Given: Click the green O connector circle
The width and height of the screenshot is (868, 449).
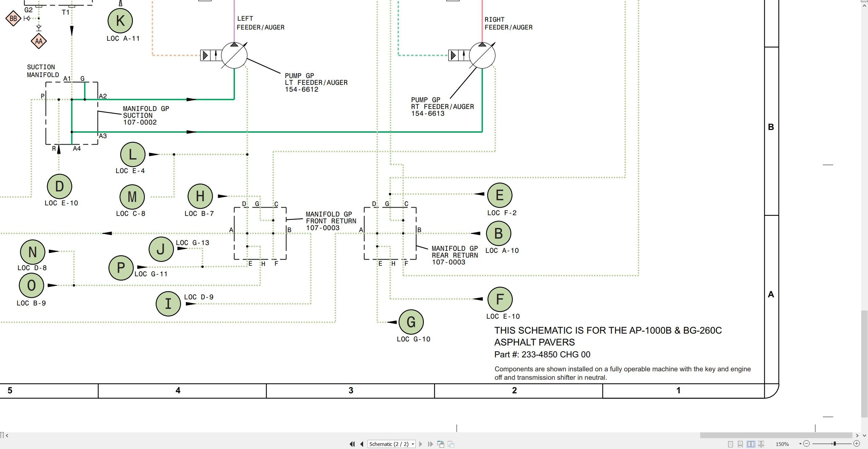Looking at the screenshot, I should click(32, 285).
